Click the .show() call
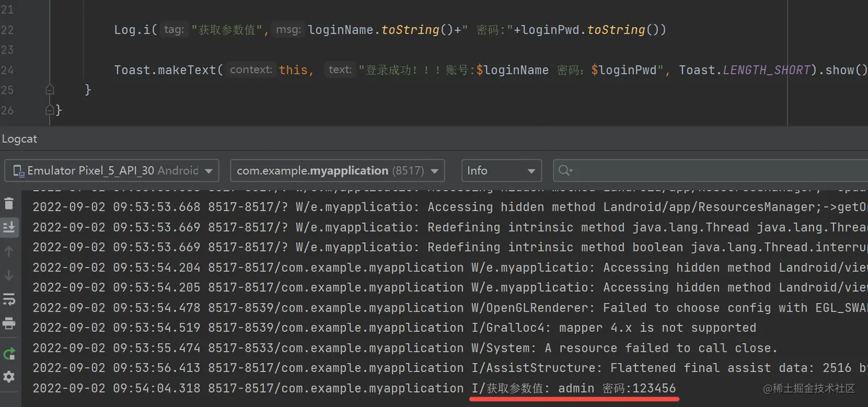 point(842,70)
